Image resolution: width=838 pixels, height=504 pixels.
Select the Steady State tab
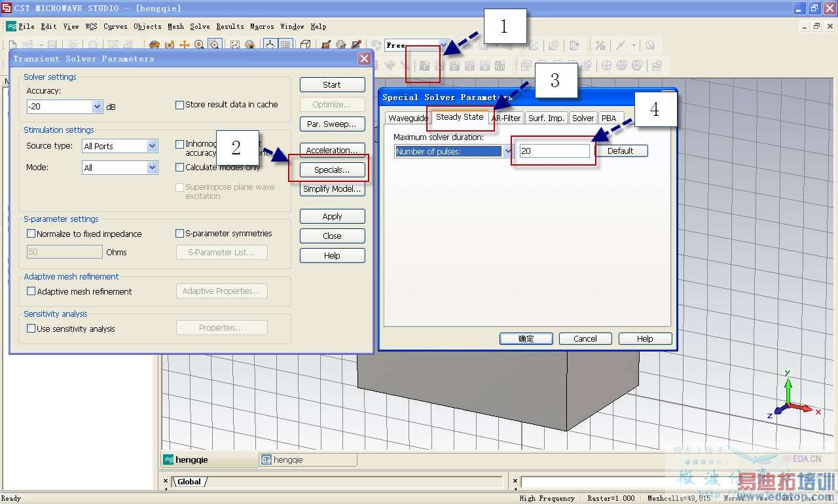pos(460,117)
